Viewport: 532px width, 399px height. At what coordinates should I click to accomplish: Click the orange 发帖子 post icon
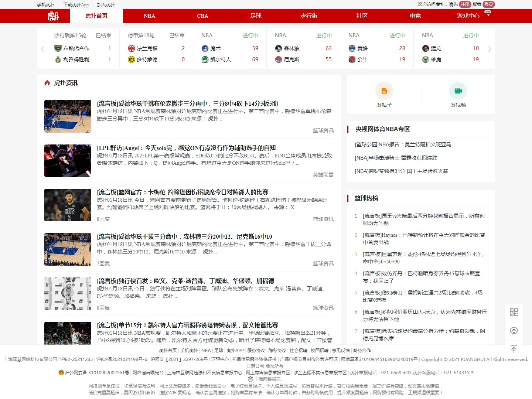point(384,91)
